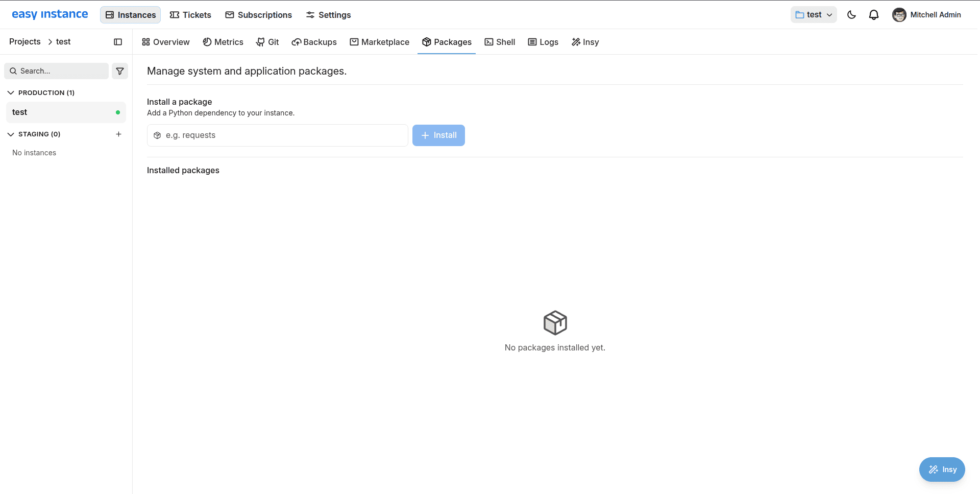Screen dimensions: 980x494
Task: Click Mitchell Admin avatar image
Action: click(899, 15)
